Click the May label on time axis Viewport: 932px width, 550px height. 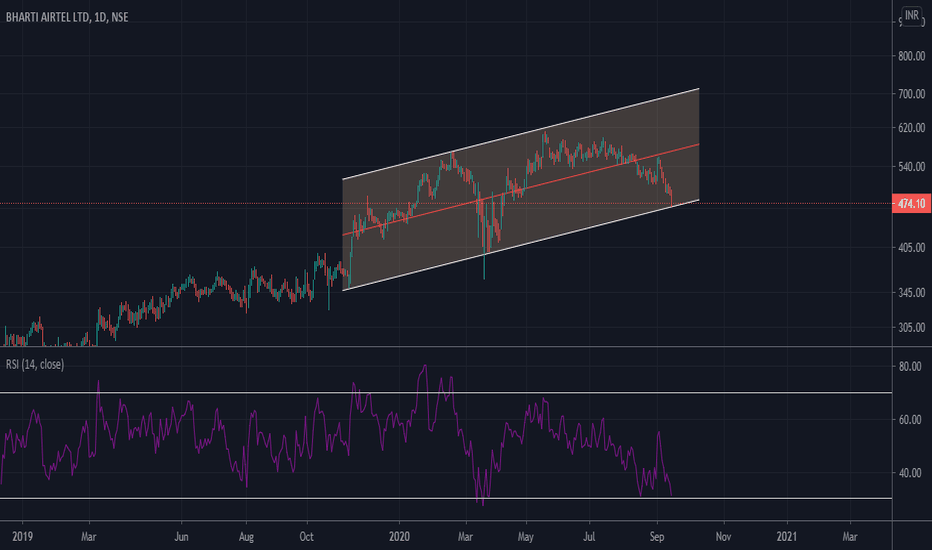tap(525, 536)
